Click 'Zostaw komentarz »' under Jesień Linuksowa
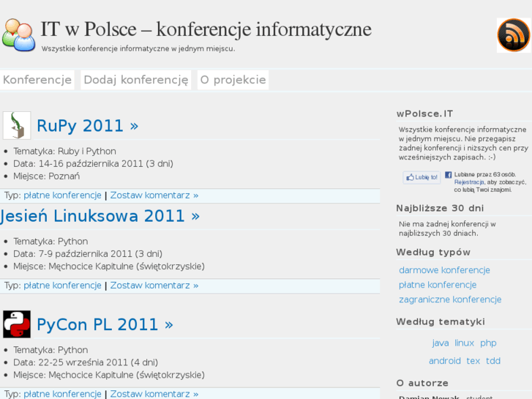532x399 pixels. (154, 286)
